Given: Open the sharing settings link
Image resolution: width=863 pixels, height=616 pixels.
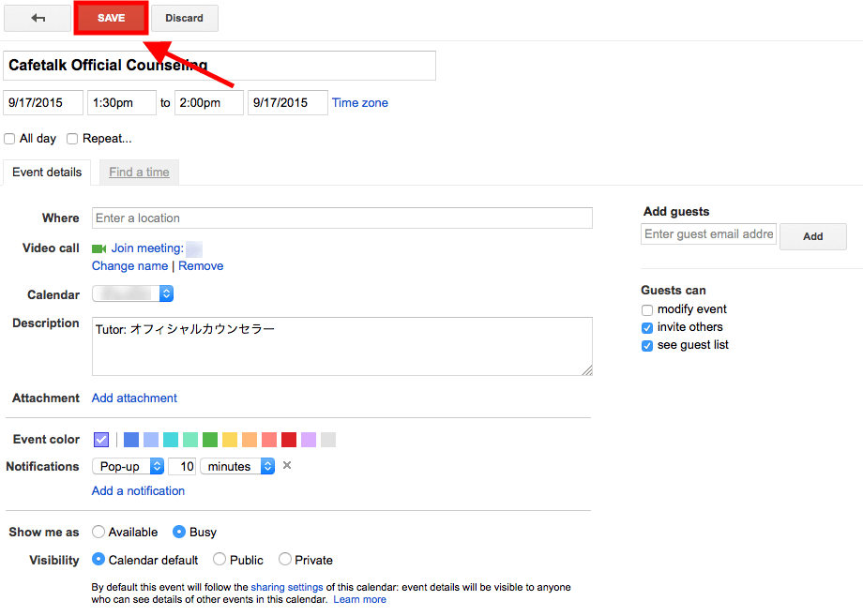Looking at the screenshot, I should pos(287,587).
